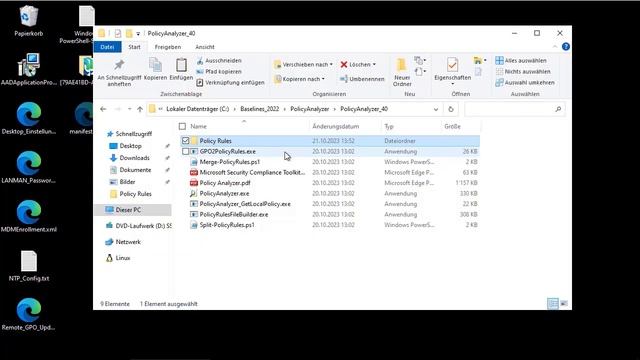Switch to the Freigeben tab
Screen dimensions: 640x360
168,47
